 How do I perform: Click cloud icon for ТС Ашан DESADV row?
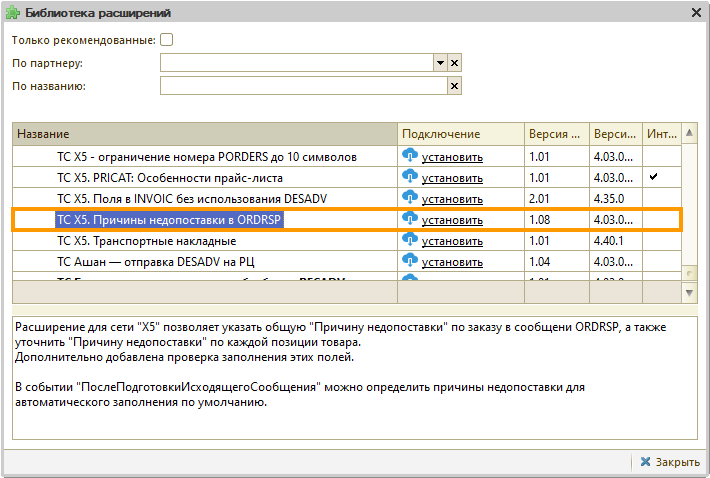pos(409,261)
